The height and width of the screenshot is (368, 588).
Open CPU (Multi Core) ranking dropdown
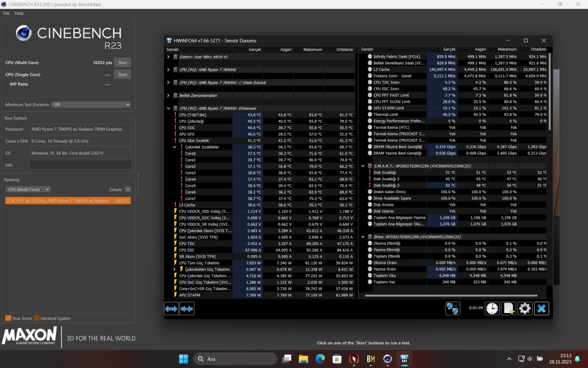(x=28, y=189)
